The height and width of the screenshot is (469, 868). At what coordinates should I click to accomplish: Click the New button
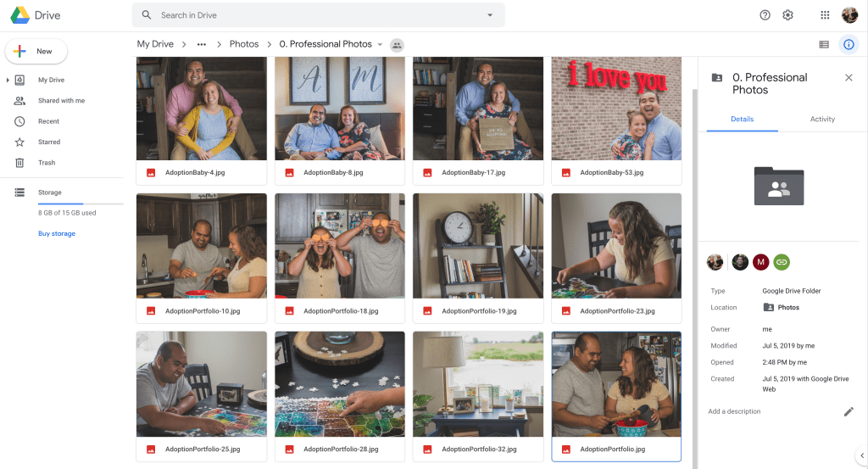[36, 52]
